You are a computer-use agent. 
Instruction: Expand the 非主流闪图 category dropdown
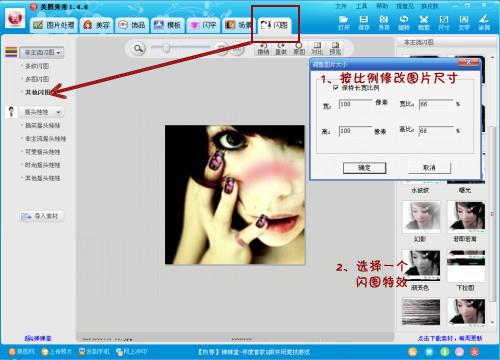(42, 52)
